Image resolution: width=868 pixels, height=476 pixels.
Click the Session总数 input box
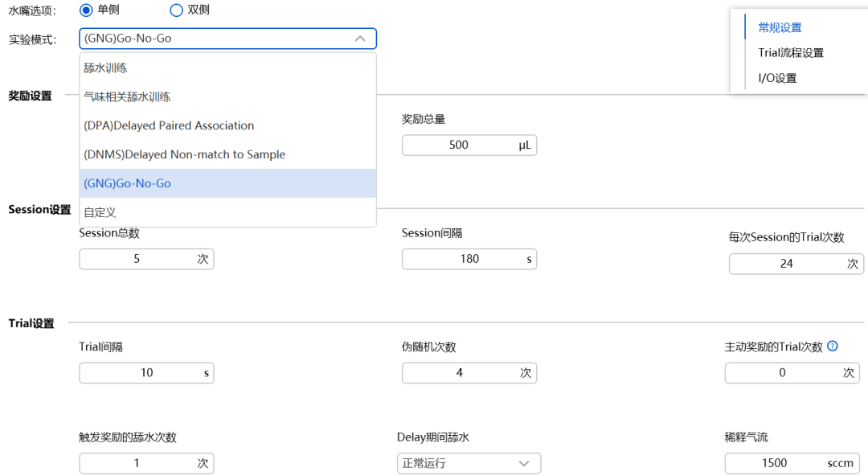coord(146,259)
